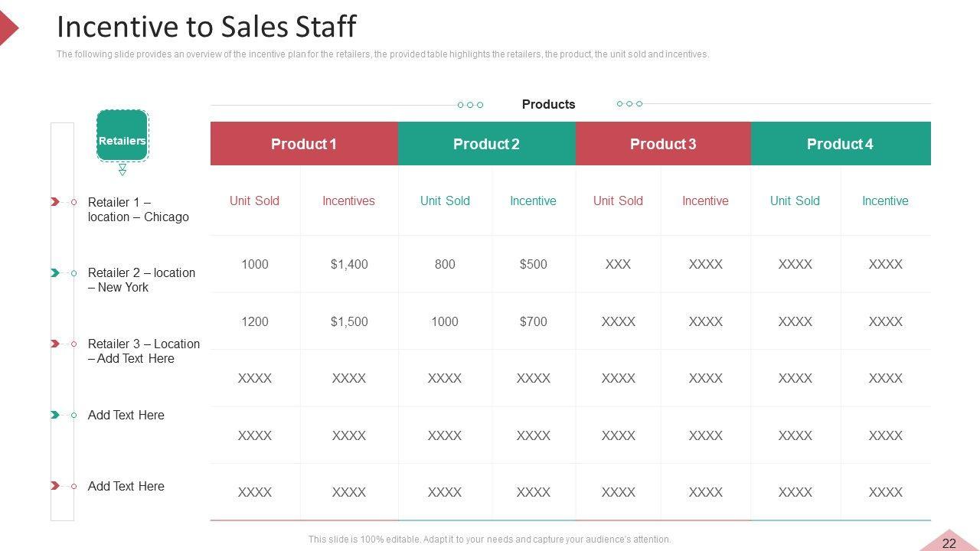Click the green arrow bullet beside Retailer 2
This screenshot has width=980, height=551.
tap(55, 273)
